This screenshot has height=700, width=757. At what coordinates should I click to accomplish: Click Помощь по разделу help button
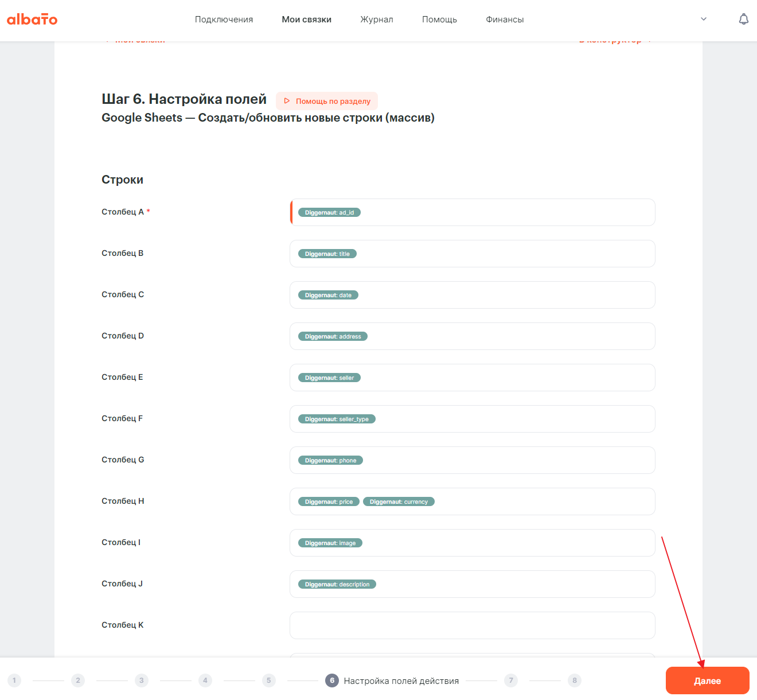coord(327,101)
